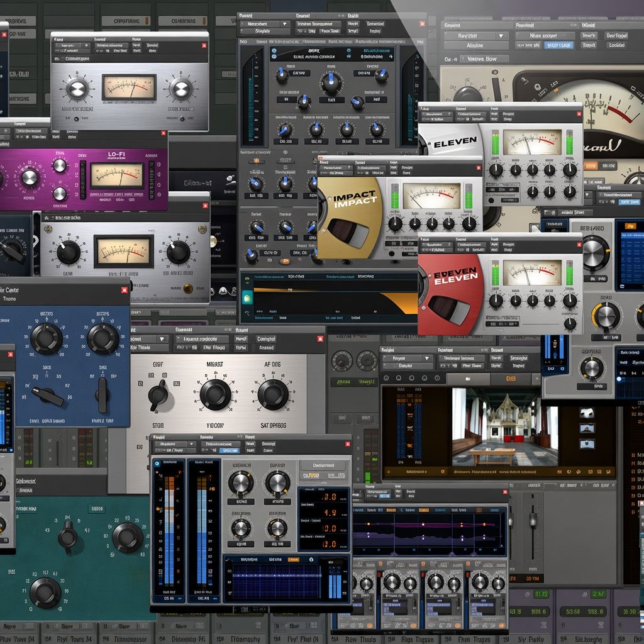
Task: Click microphone graphic on gold IMPACT plugin
Action: [x=348, y=233]
